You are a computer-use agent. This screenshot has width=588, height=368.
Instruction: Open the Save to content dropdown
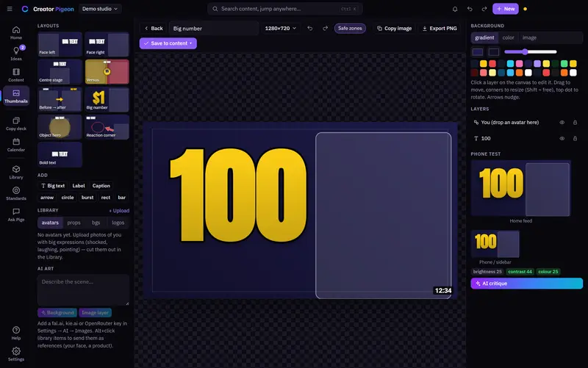[x=168, y=43]
